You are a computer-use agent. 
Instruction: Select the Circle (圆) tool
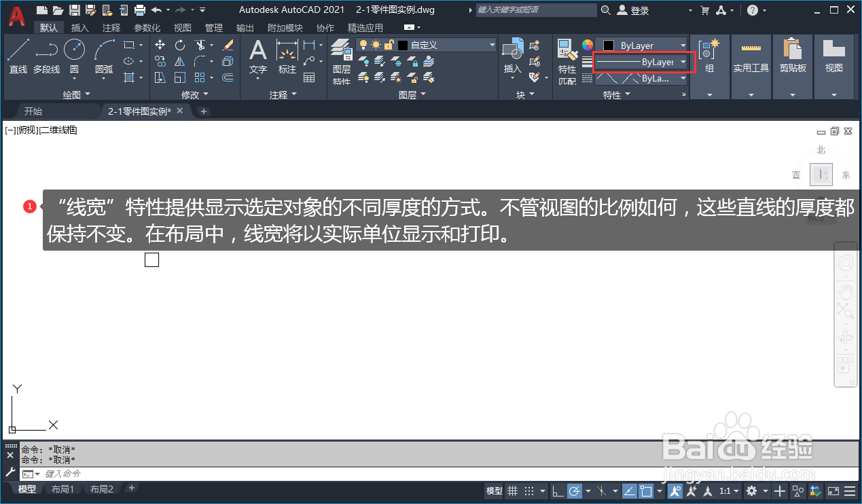74,56
